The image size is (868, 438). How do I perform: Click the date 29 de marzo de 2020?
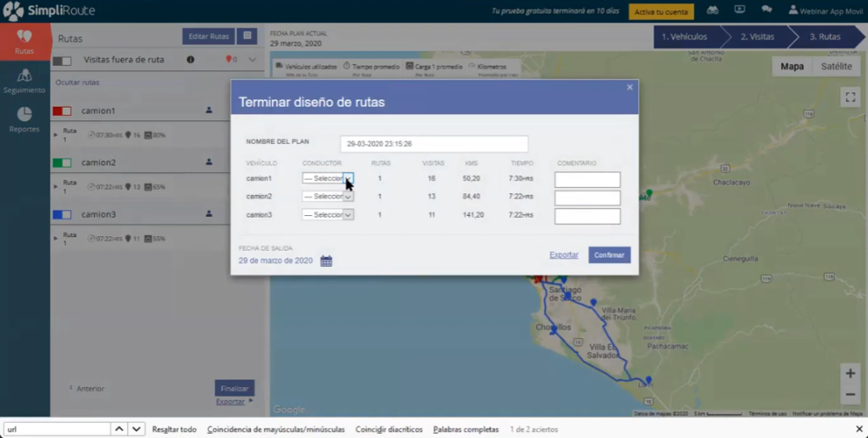tap(275, 260)
